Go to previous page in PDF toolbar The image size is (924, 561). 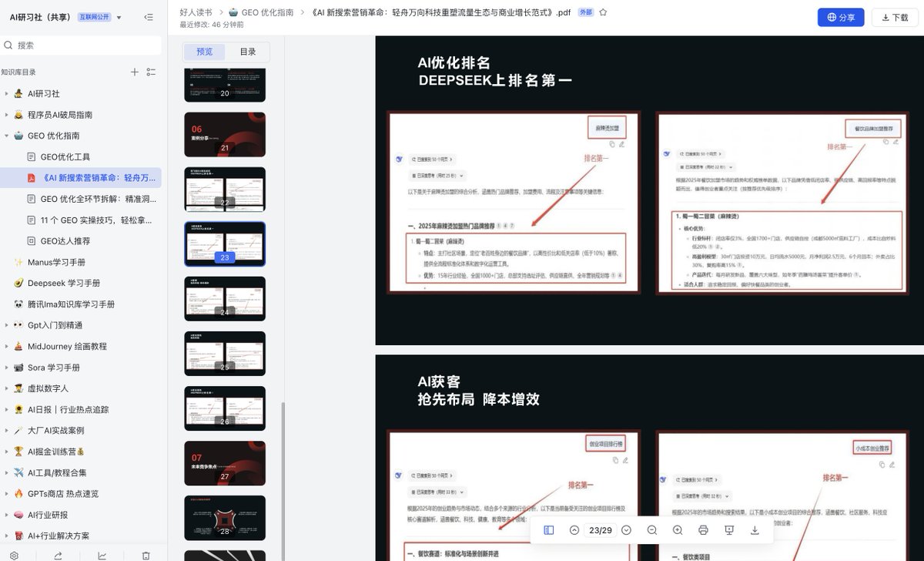click(574, 530)
